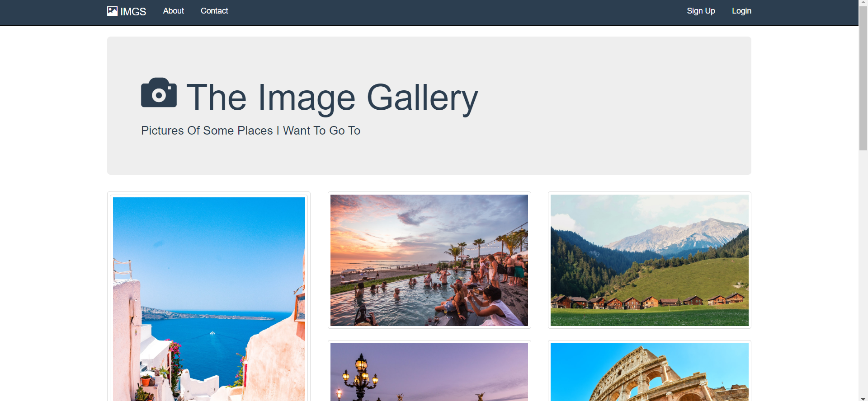Click the scrollbar up arrow
This screenshot has width=868, height=401.
click(863, 3)
